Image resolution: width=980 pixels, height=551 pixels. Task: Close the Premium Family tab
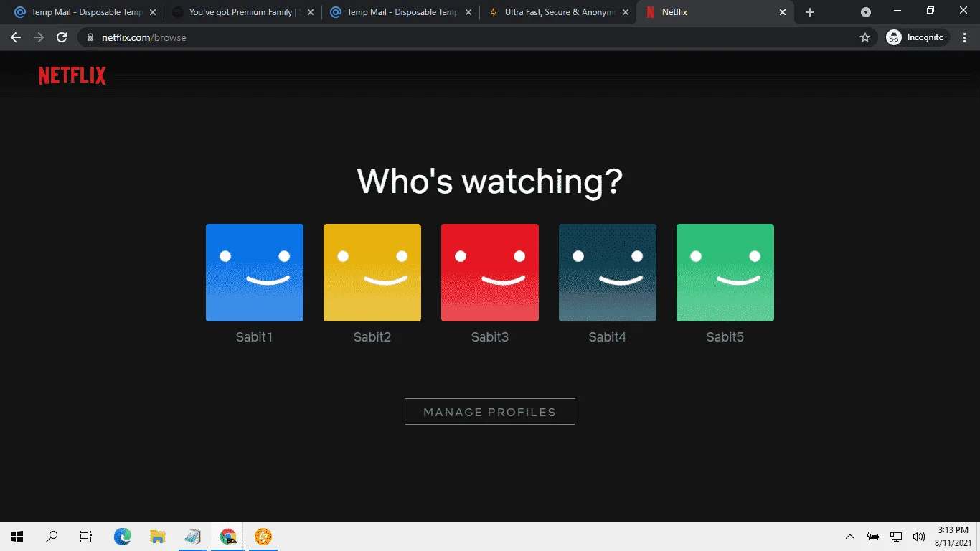(x=311, y=12)
